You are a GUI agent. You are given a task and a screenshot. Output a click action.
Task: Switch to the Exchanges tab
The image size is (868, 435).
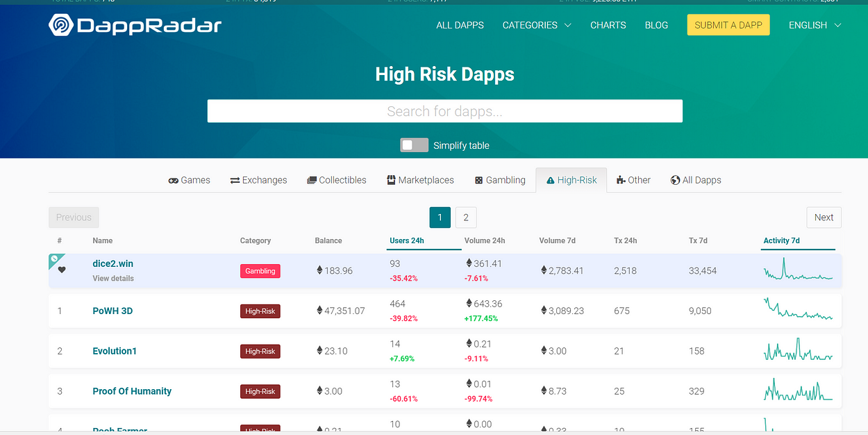click(x=258, y=180)
